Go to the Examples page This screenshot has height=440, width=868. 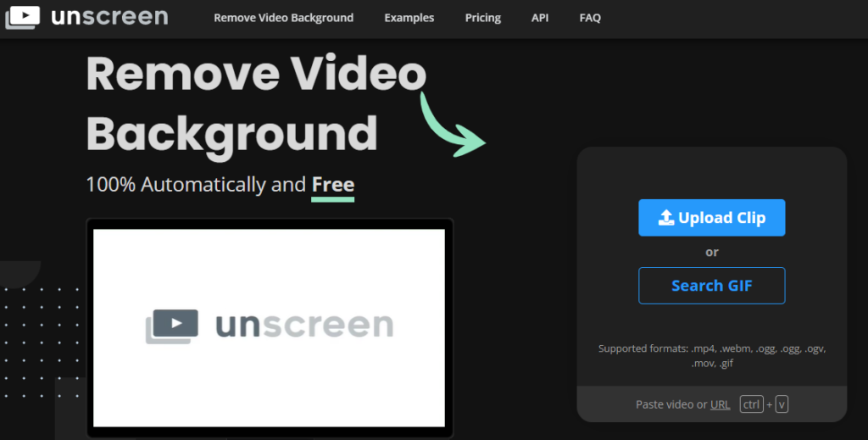point(409,18)
